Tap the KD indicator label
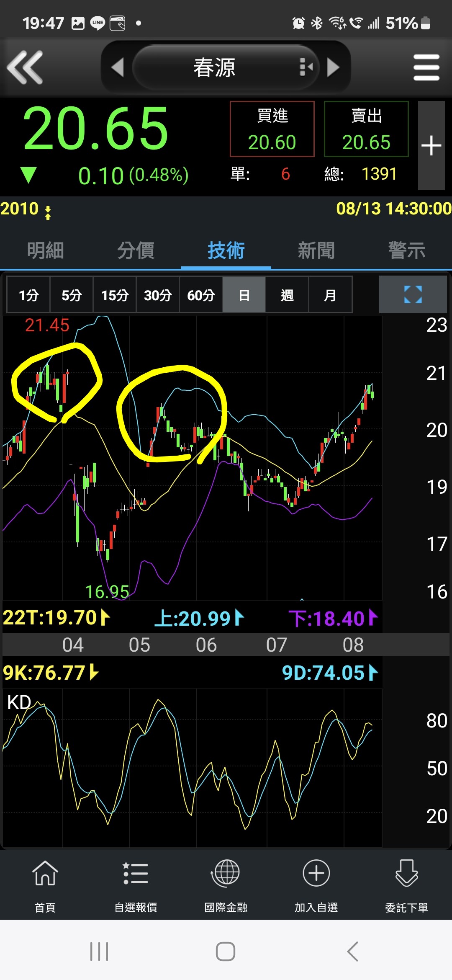452x980 pixels. coord(19,702)
